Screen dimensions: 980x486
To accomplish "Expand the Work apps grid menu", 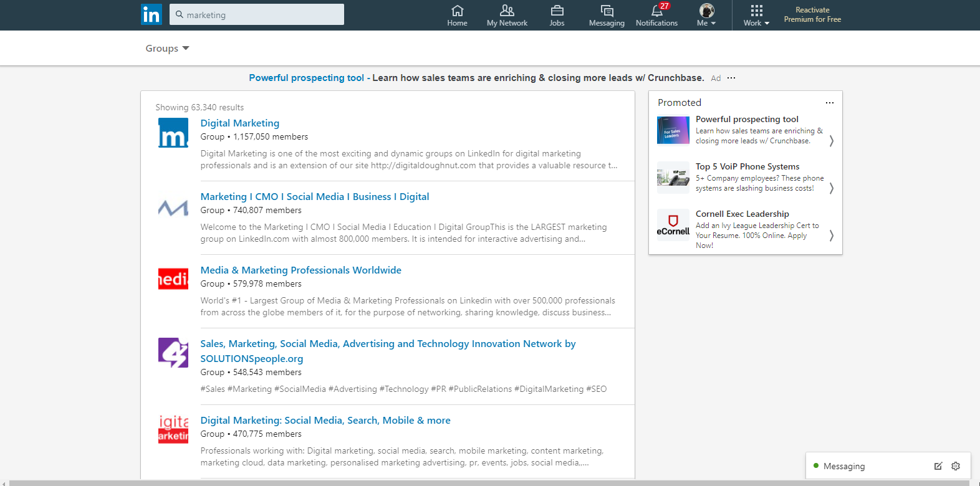I will point(756,16).
